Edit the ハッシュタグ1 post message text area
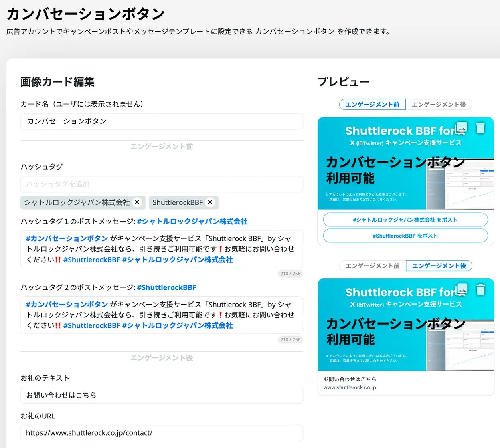 [162, 249]
